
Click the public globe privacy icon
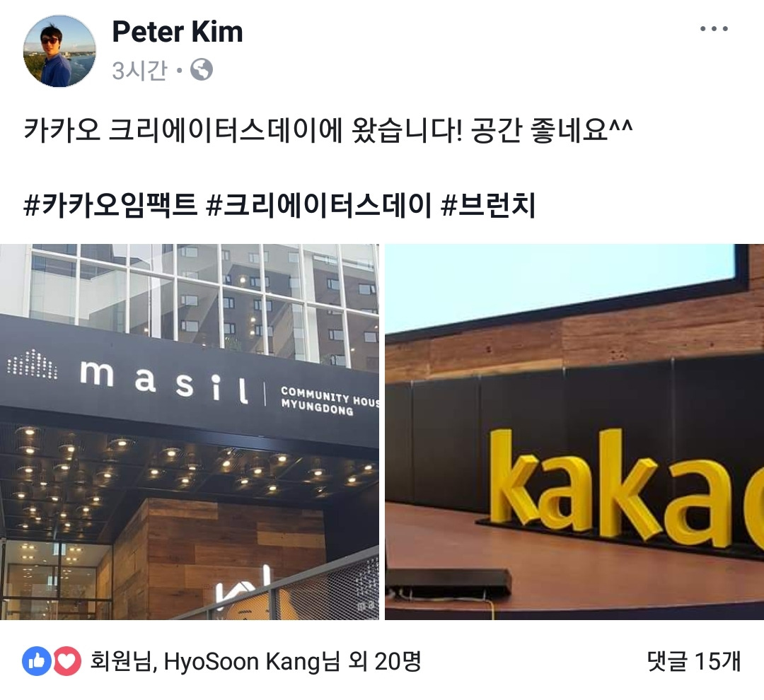coord(201,70)
